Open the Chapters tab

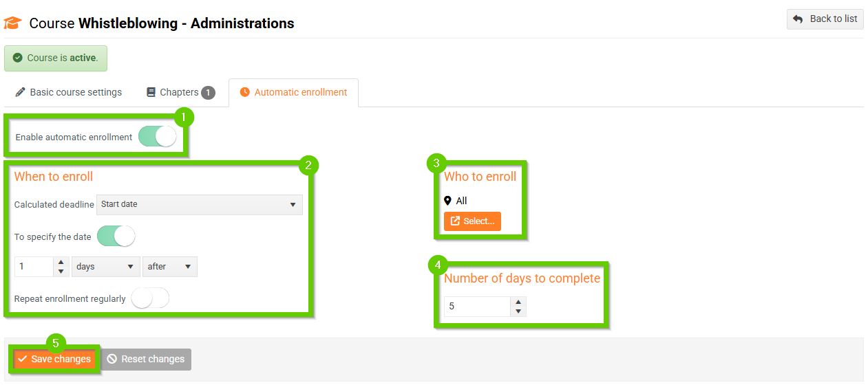pyautogui.click(x=179, y=92)
